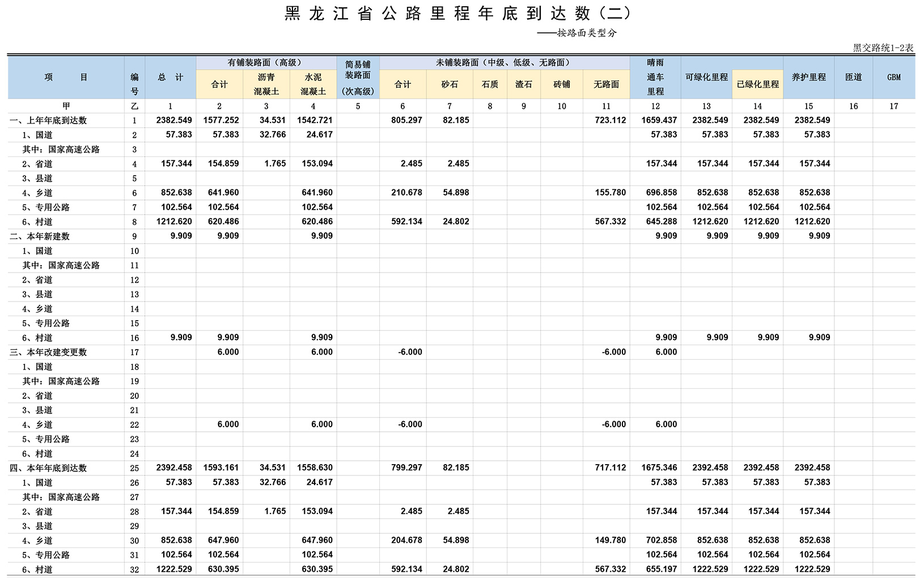Click value 1675.346 in row 25
The width and height of the screenshot is (924, 578).
pos(659,468)
